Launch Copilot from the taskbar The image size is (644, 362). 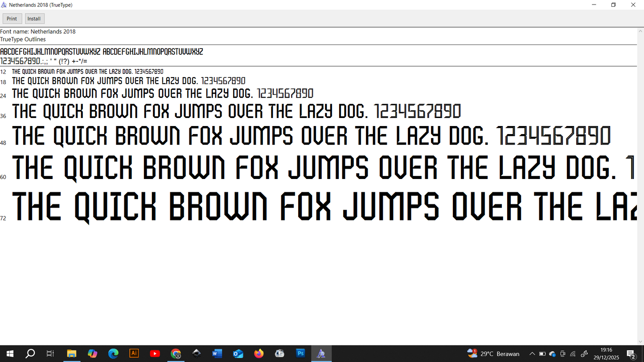92,354
